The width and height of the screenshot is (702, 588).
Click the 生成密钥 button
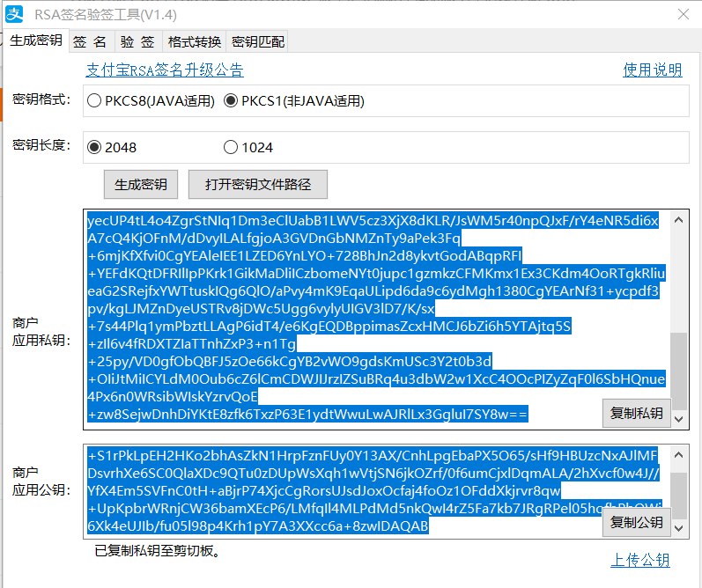[x=141, y=184]
